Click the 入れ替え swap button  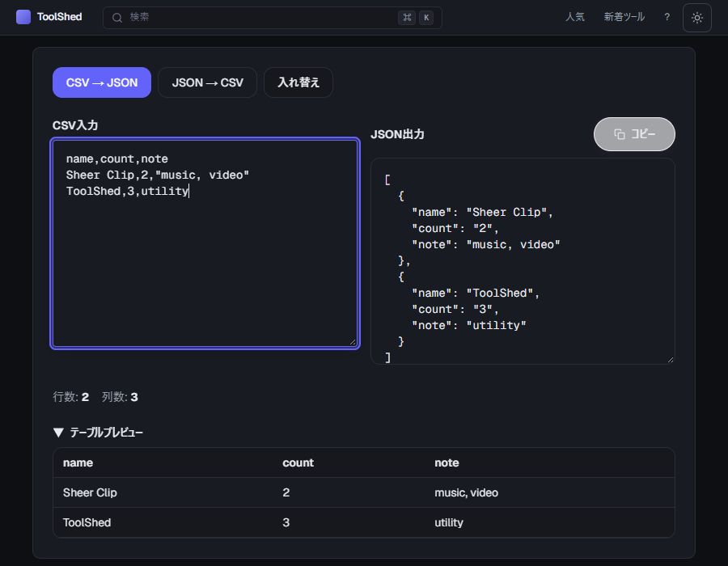pyautogui.click(x=298, y=82)
